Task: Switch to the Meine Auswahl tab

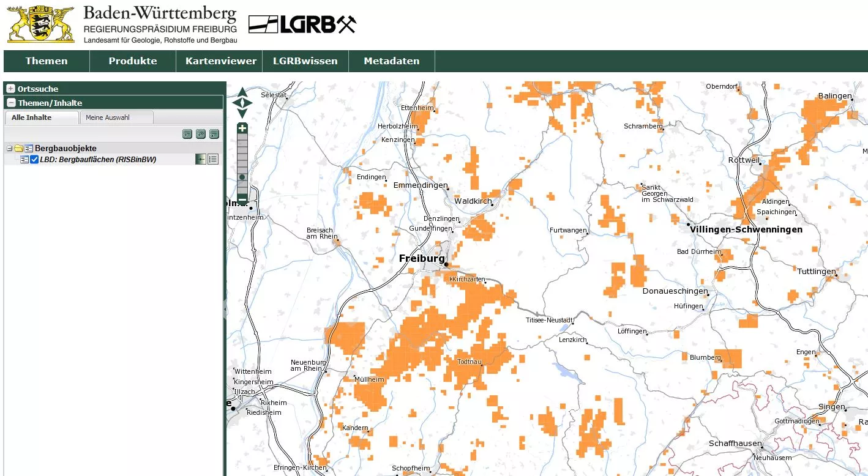Action: click(116, 117)
